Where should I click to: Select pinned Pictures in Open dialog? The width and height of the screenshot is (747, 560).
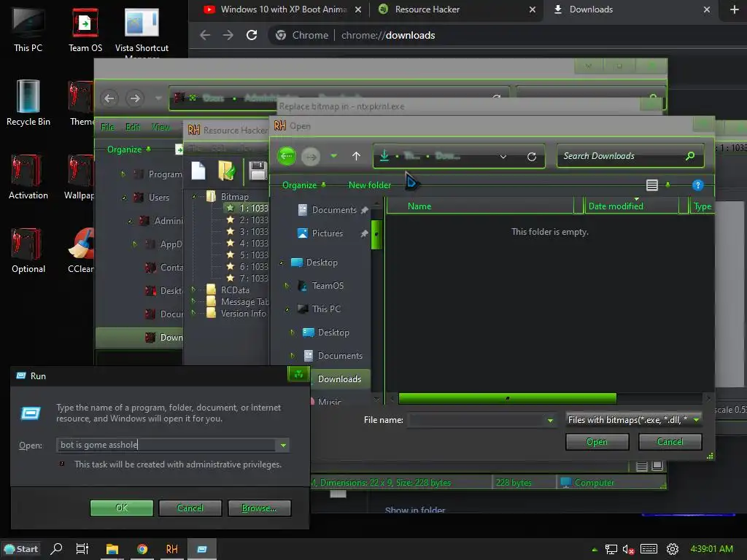click(x=327, y=233)
